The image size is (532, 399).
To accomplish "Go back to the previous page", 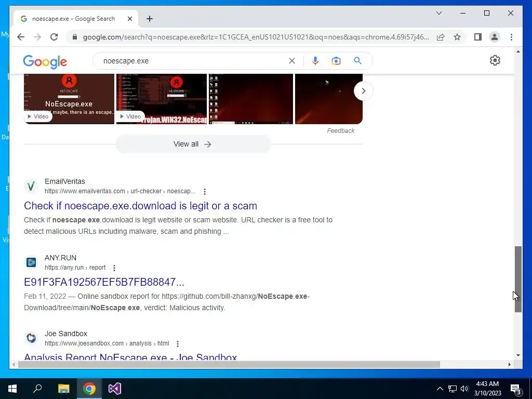I will (21, 37).
